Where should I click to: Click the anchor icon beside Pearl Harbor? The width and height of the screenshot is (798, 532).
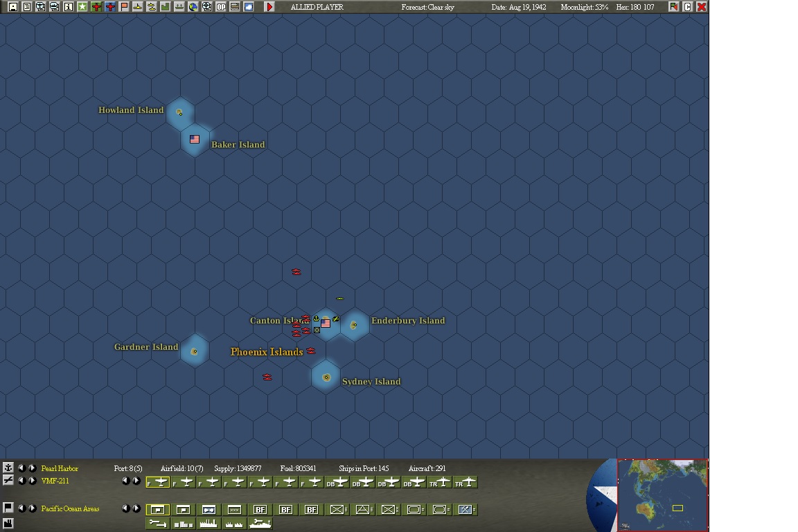(x=8, y=468)
